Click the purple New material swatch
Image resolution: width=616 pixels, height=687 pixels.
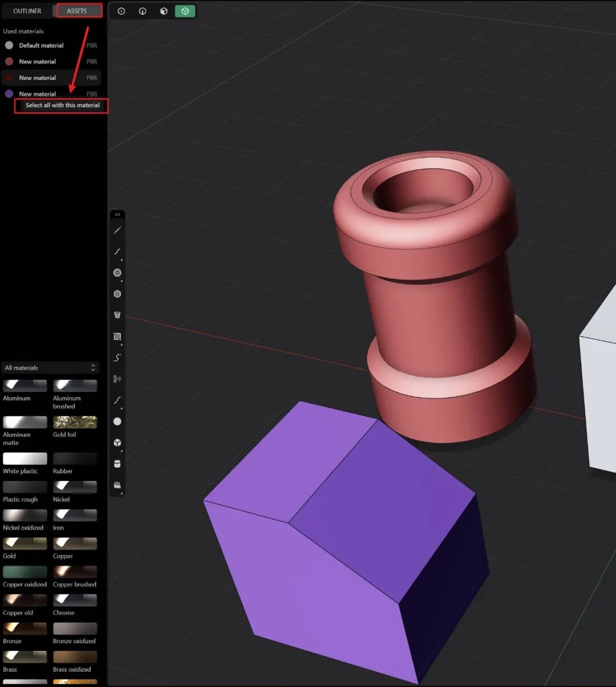[x=9, y=94]
